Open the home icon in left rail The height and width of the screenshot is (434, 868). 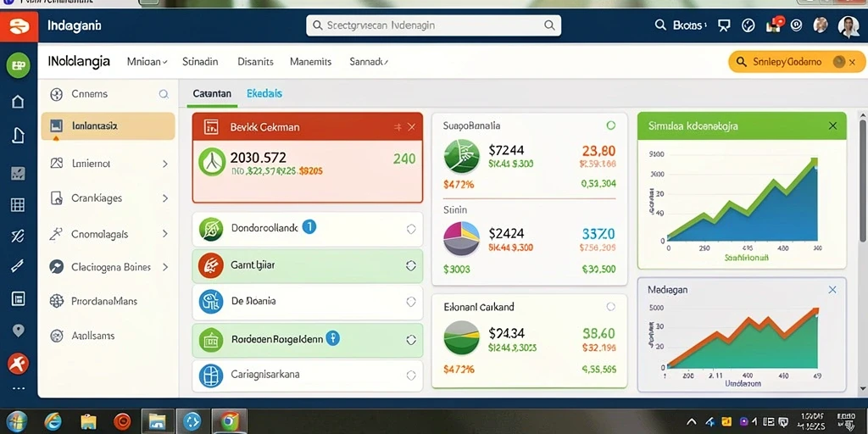(x=18, y=102)
